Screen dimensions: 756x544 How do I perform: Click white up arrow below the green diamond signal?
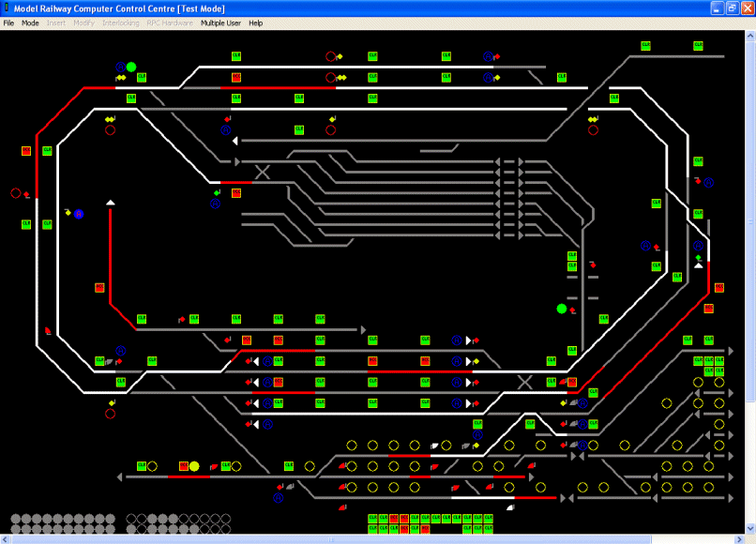(x=698, y=265)
